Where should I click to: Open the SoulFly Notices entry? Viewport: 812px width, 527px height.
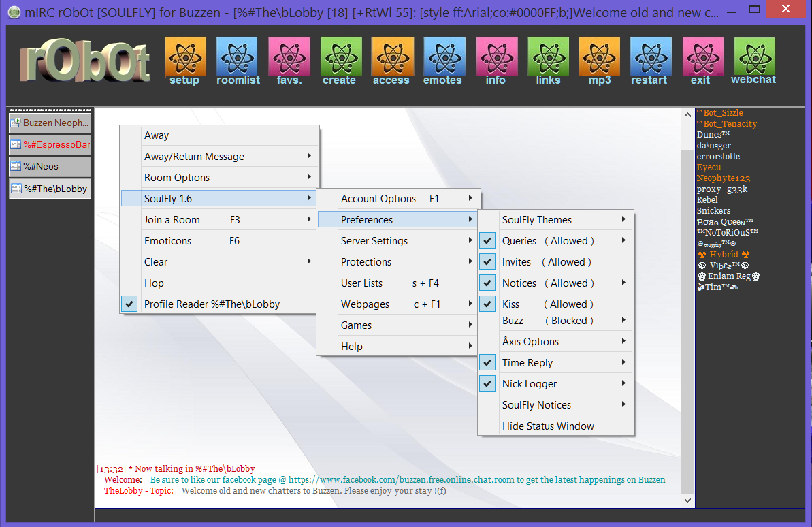(x=555, y=405)
